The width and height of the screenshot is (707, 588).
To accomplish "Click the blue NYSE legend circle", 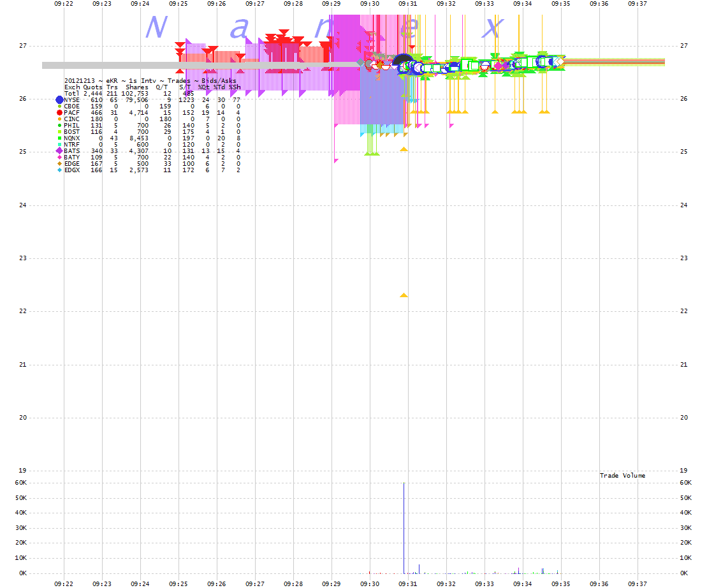I will (59, 100).
